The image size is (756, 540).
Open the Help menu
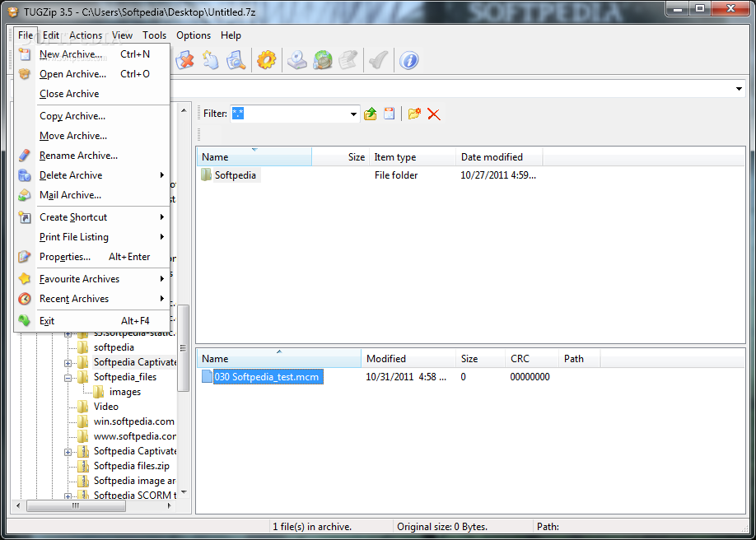[231, 35]
